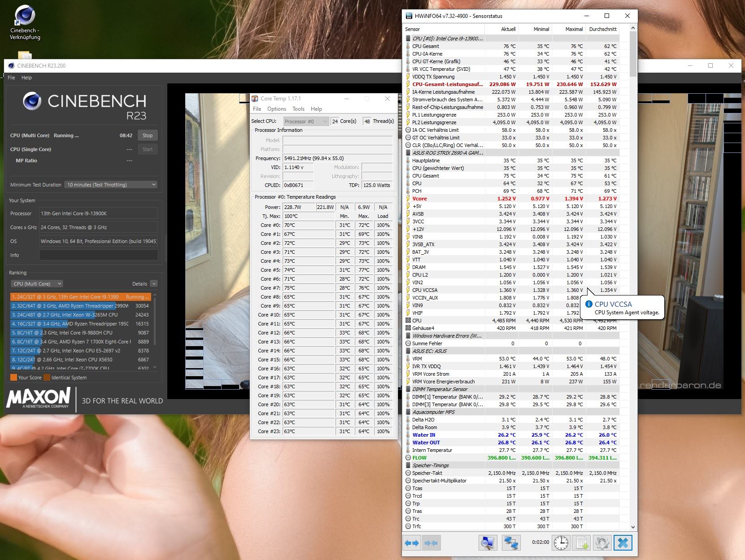Open the Help menu in Cinebench
The width and height of the screenshot is (745, 560).
[27, 78]
